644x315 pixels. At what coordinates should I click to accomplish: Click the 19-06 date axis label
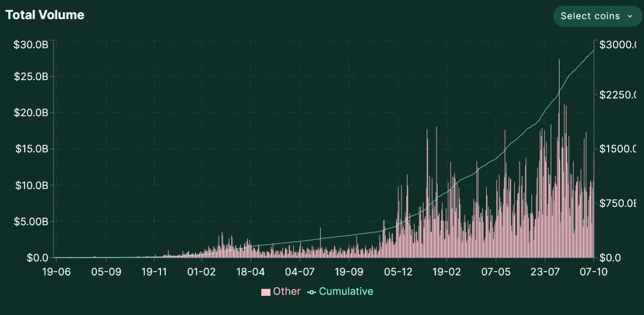(57, 272)
